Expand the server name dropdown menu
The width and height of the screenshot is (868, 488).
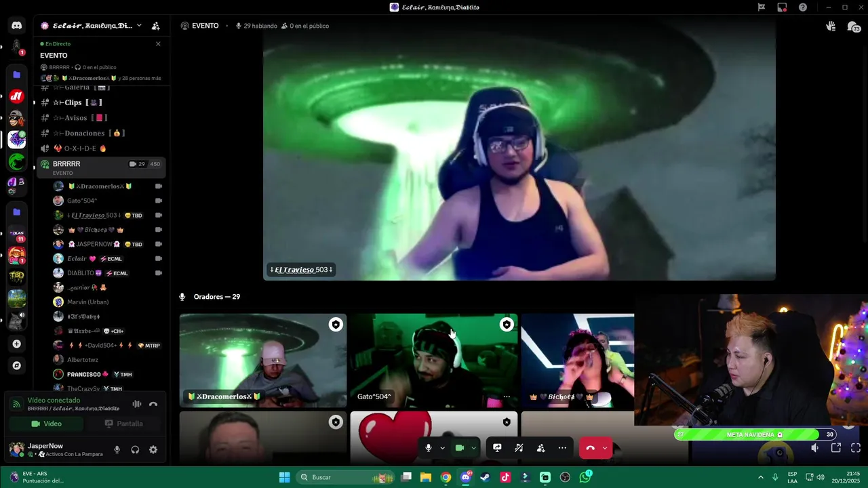coord(139,26)
